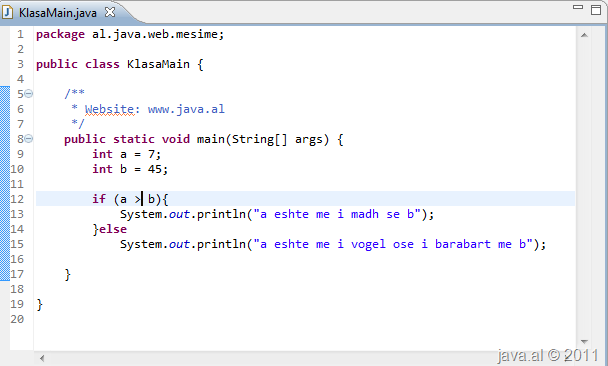Select the KlasaMain.java editor tab
The image size is (608, 366).
tap(57, 13)
